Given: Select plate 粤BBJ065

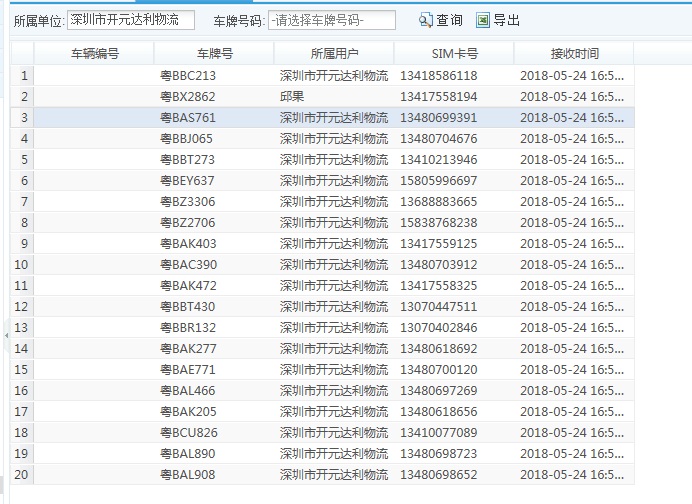Looking at the screenshot, I should (x=186, y=139).
